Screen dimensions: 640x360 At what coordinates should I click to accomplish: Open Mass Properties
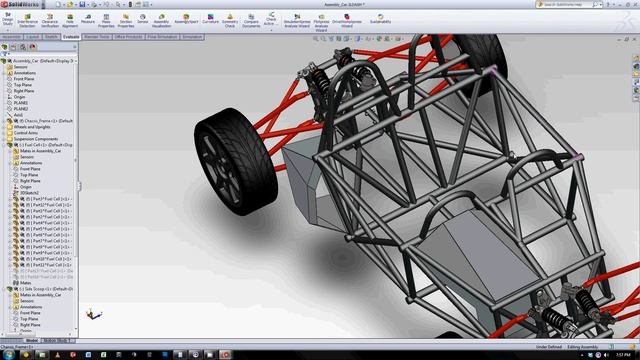(x=106, y=20)
